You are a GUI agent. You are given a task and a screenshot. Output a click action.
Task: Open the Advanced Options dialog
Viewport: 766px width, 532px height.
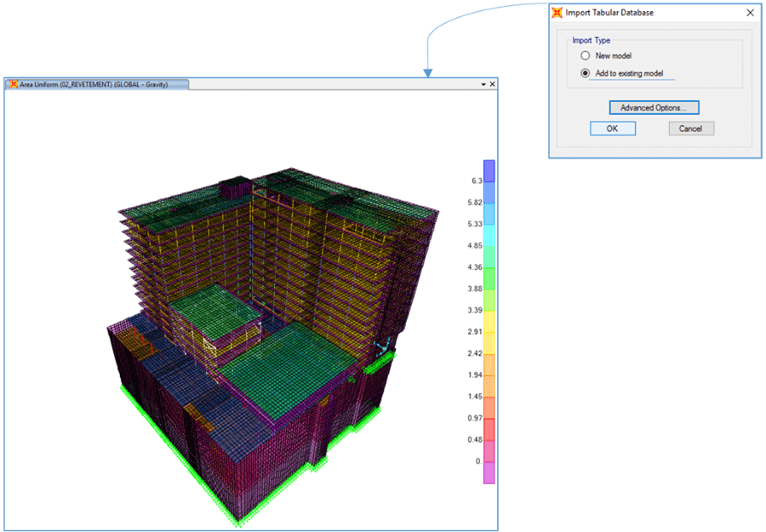654,107
